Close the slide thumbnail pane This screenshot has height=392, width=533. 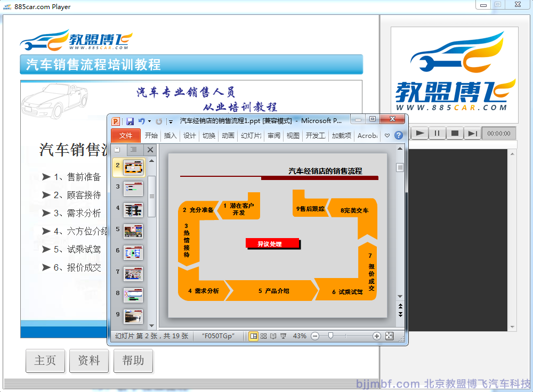click(150, 150)
